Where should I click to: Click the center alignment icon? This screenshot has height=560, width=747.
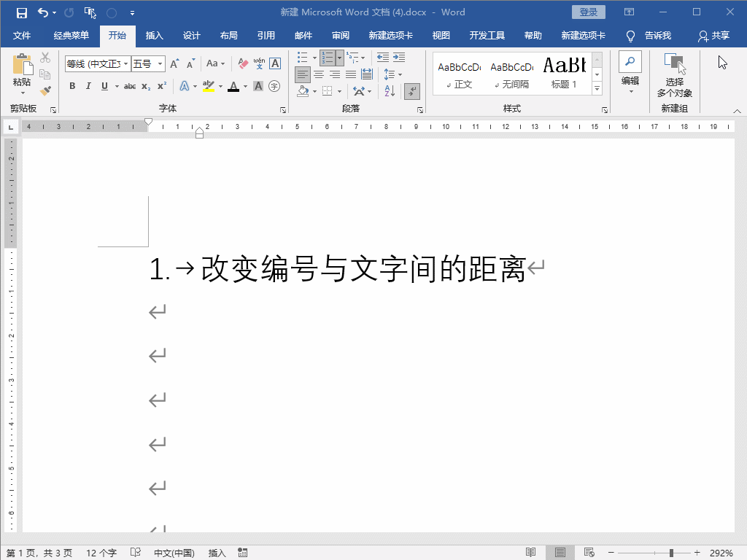click(319, 73)
